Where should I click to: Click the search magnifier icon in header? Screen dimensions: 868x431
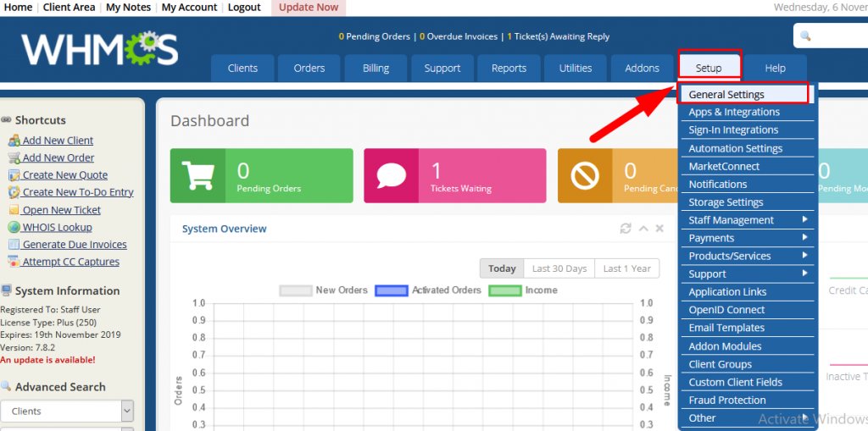(x=805, y=36)
